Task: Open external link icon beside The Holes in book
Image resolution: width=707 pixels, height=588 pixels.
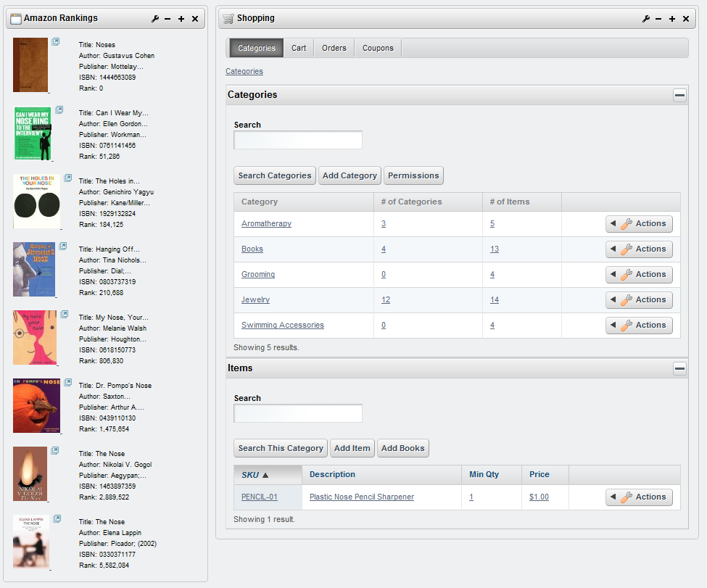Action: point(67,178)
